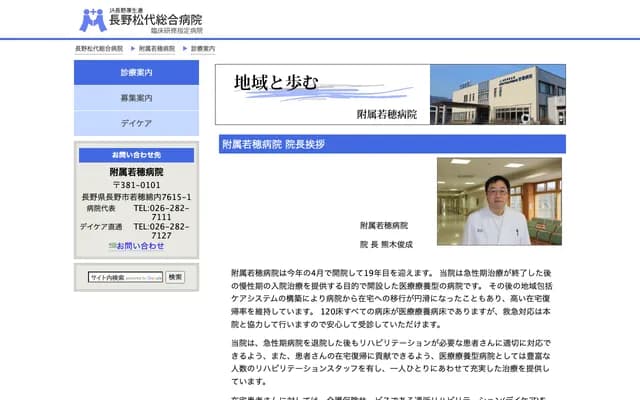This screenshot has height=400, width=640.
Task: Click the デイケア直通 telephone number
Action: [161, 231]
